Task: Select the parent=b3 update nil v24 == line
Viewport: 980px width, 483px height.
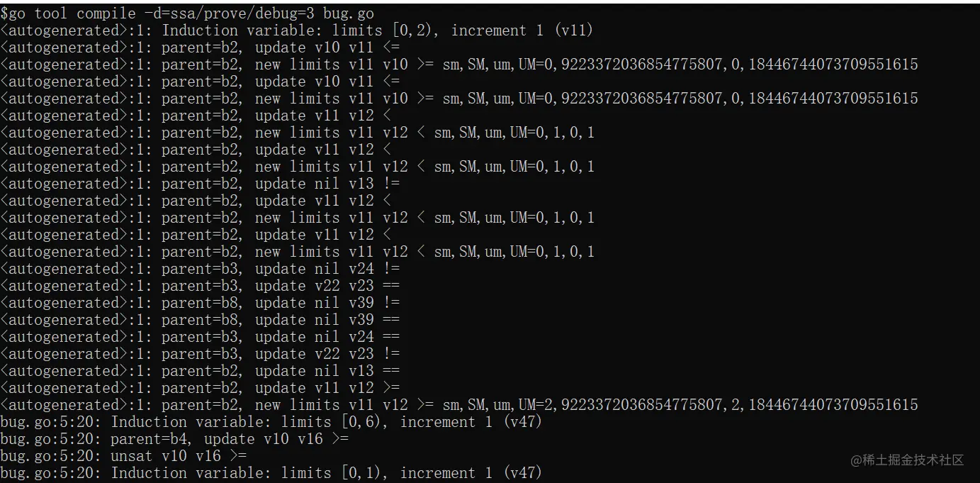Action: [200, 336]
